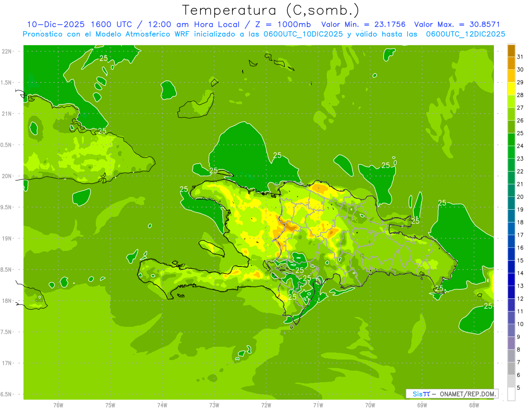532x411 pixels.
Task: Click the color swatch between 29 and 30
Action: (511, 76)
